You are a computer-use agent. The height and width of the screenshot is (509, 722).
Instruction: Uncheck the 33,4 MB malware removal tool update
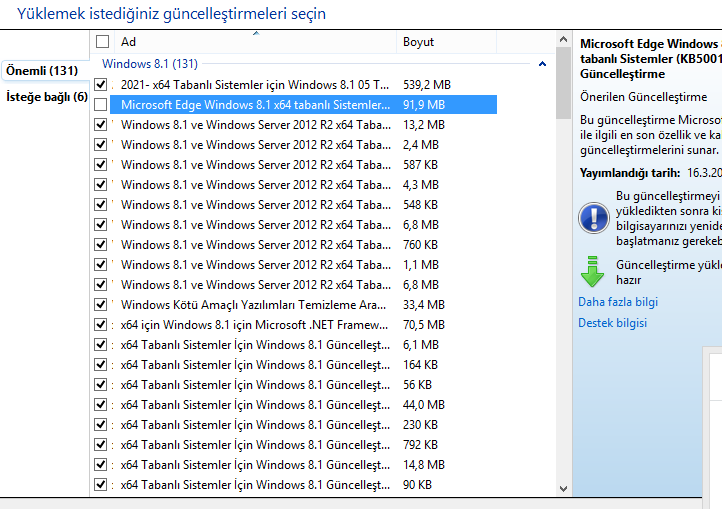[x=100, y=304]
